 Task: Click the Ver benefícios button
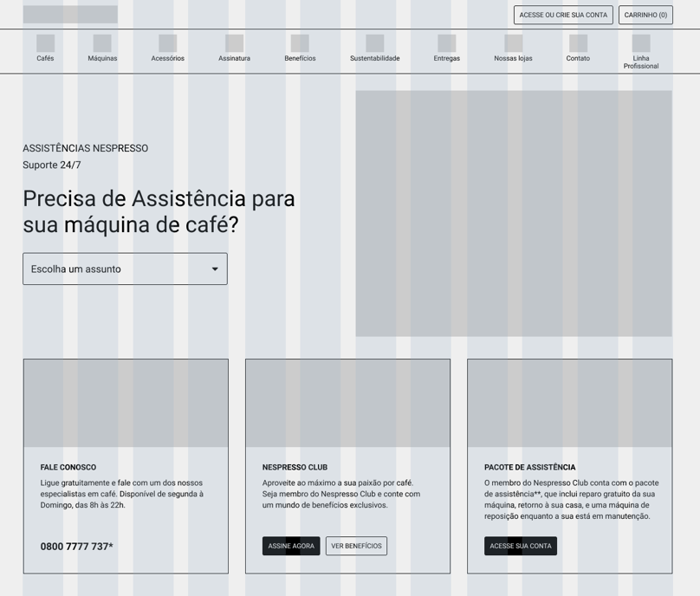tap(356, 546)
